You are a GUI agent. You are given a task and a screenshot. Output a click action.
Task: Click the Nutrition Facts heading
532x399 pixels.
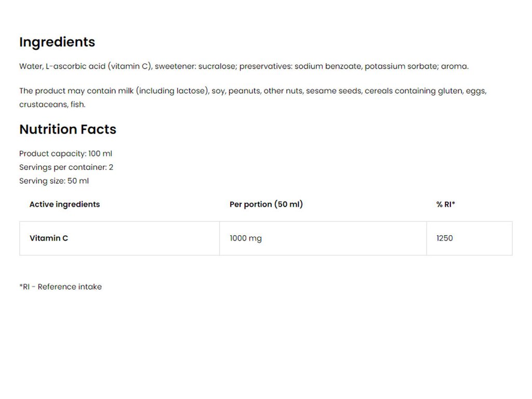coord(68,129)
